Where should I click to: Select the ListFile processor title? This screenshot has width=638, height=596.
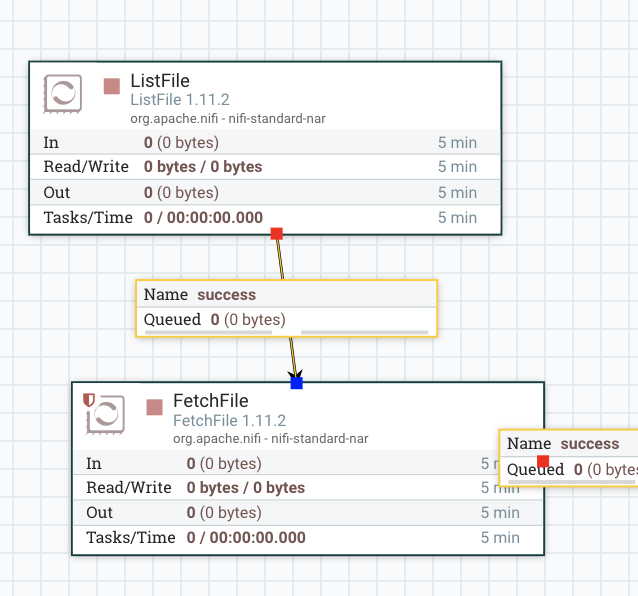(x=160, y=81)
